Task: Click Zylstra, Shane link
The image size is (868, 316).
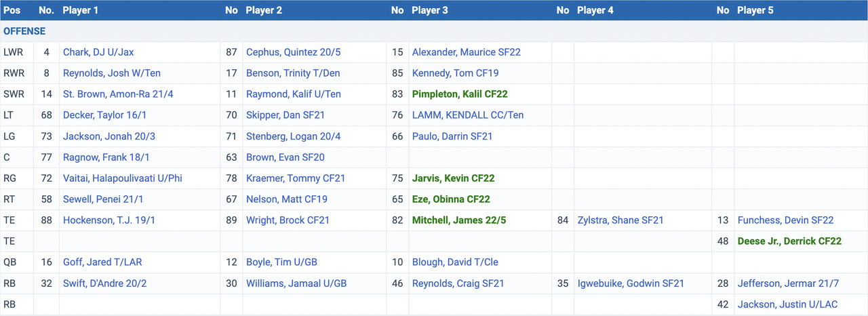Action: 620,220
